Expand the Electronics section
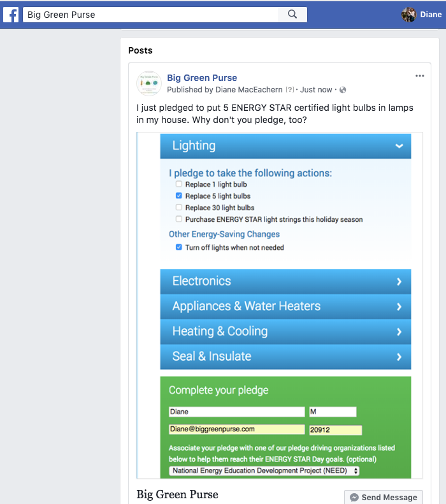The width and height of the screenshot is (446, 504). tap(285, 281)
